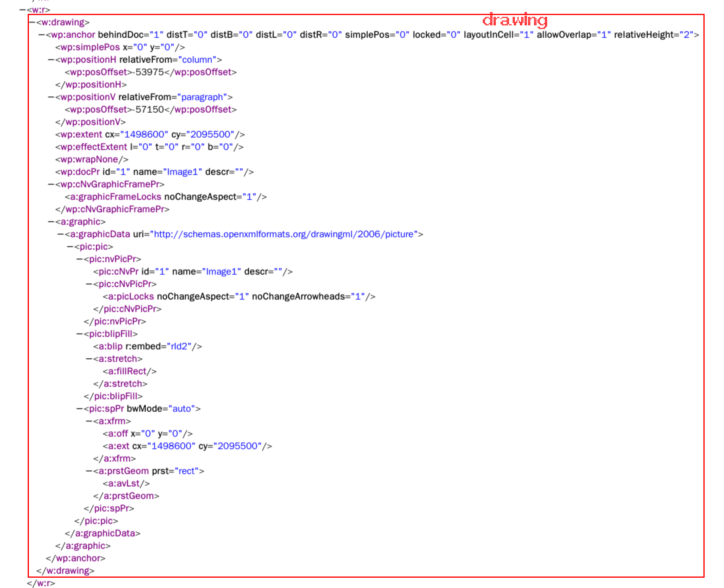
Task: Click the wp:wrapNone tag
Action: point(92,159)
